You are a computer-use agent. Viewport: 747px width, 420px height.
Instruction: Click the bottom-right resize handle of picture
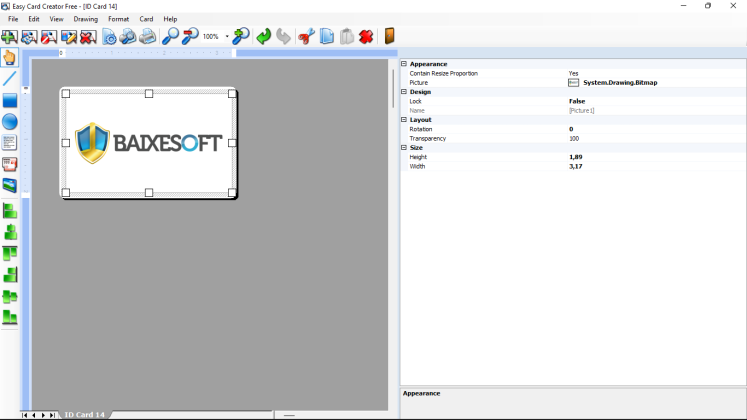(x=232, y=192)
